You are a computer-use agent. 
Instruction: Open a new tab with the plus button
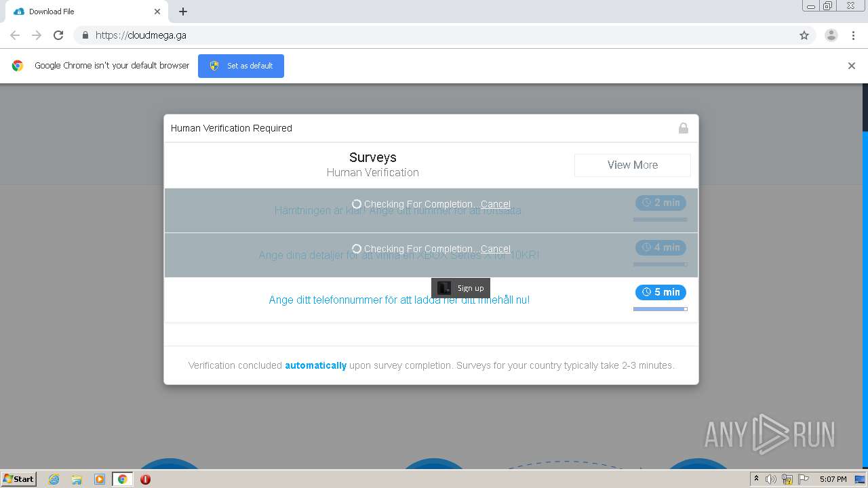coord(183,12)
